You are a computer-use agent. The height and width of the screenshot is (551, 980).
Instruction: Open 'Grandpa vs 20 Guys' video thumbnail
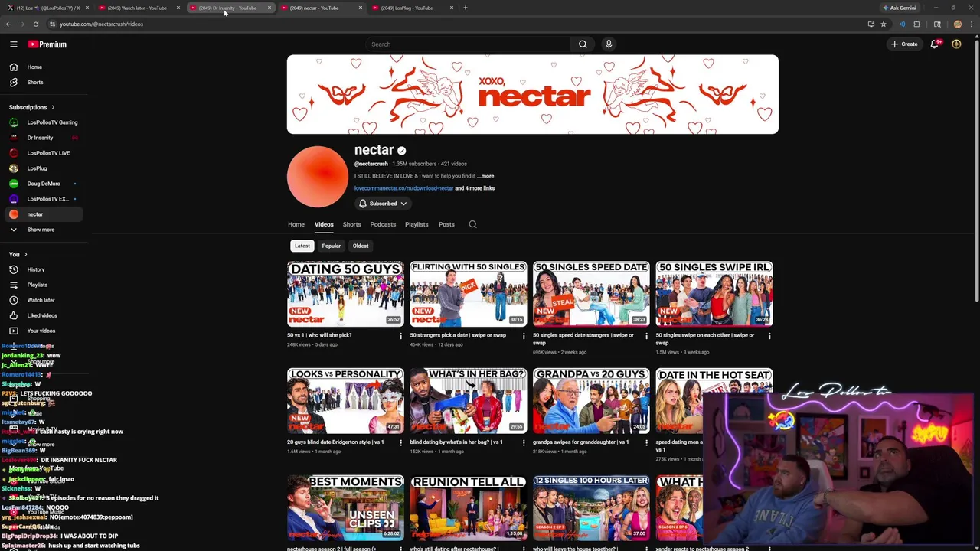coord(591,401)
